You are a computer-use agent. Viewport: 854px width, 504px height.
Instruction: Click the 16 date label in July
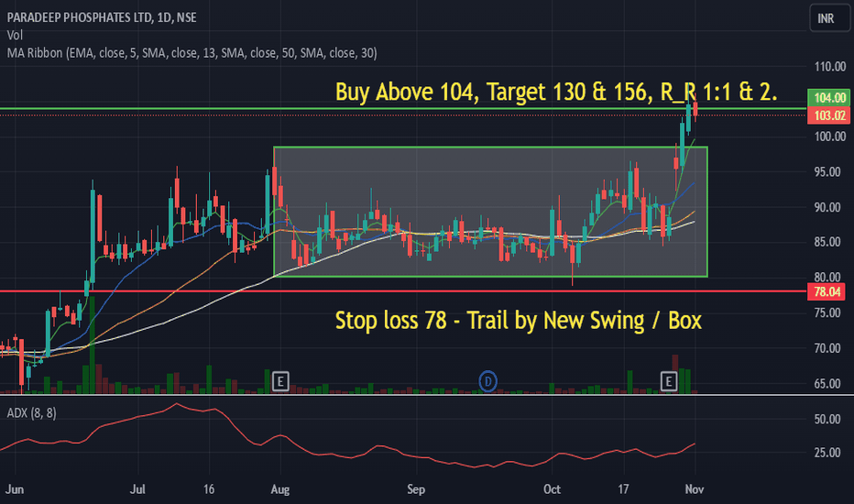[209, 489]
